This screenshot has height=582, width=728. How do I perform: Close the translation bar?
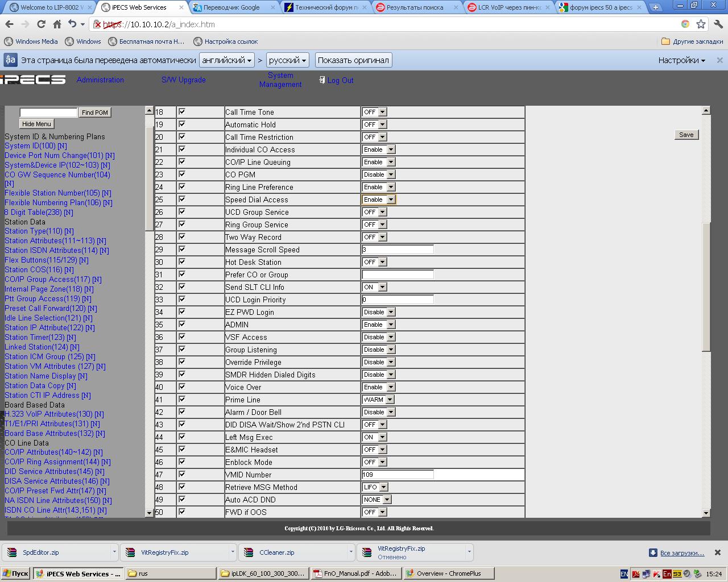719,60
